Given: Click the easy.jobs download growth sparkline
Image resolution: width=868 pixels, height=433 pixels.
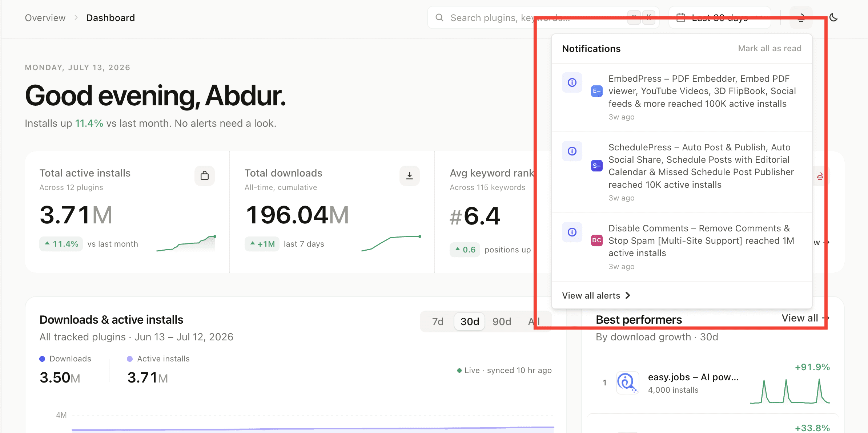Looking at the screenshot, I should pyautogui.click(x=790, y=391).
